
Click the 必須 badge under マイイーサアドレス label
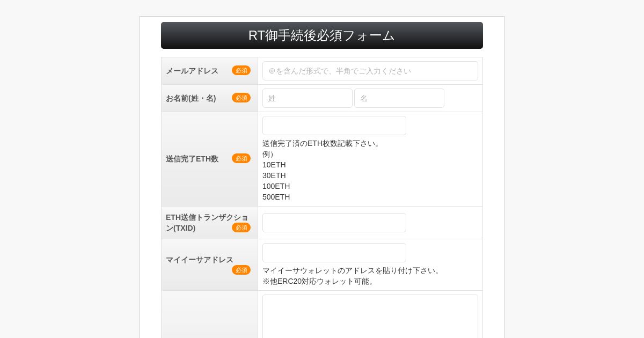pyautogui.click(x=241, y=270)
